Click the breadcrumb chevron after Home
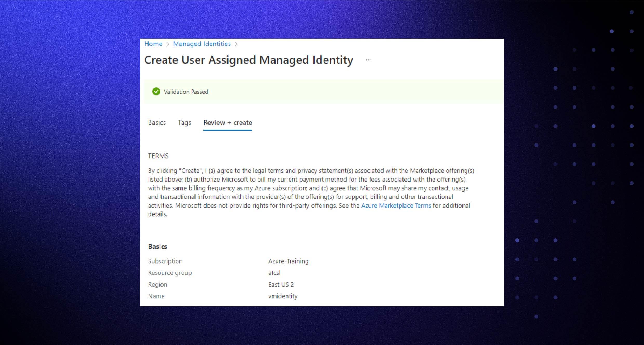 point(168,44)
